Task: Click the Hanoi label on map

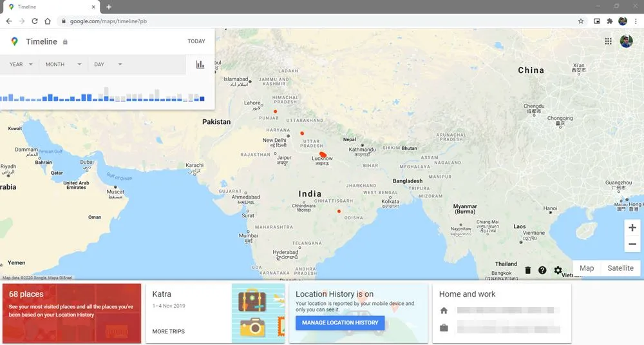Action: [551, 208]
